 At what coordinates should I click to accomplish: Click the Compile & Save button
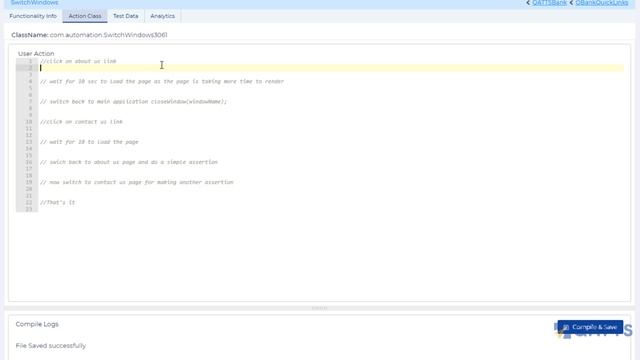tap(590, 327)
